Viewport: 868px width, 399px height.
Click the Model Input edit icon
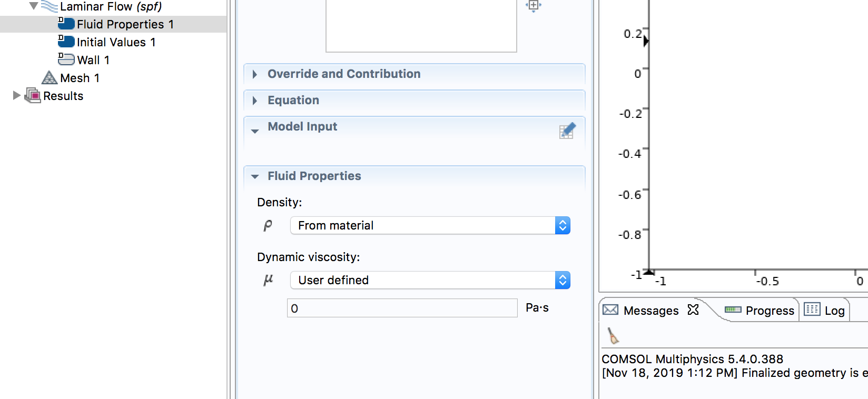pyautogui.click(x=567, y=131)
